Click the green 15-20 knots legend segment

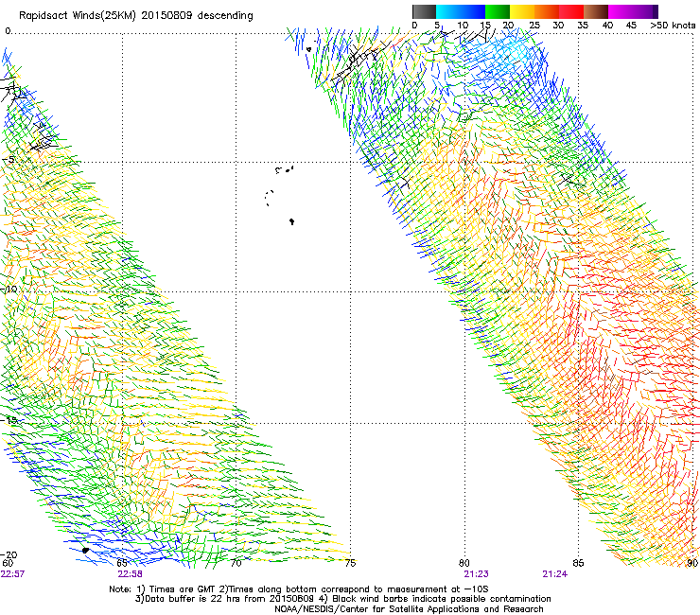tap(498, 11)
